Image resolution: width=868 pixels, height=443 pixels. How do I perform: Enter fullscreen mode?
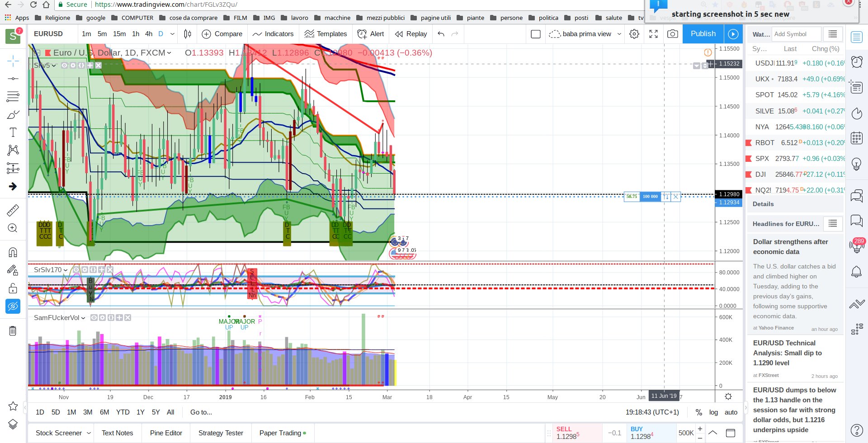(653, 34)
